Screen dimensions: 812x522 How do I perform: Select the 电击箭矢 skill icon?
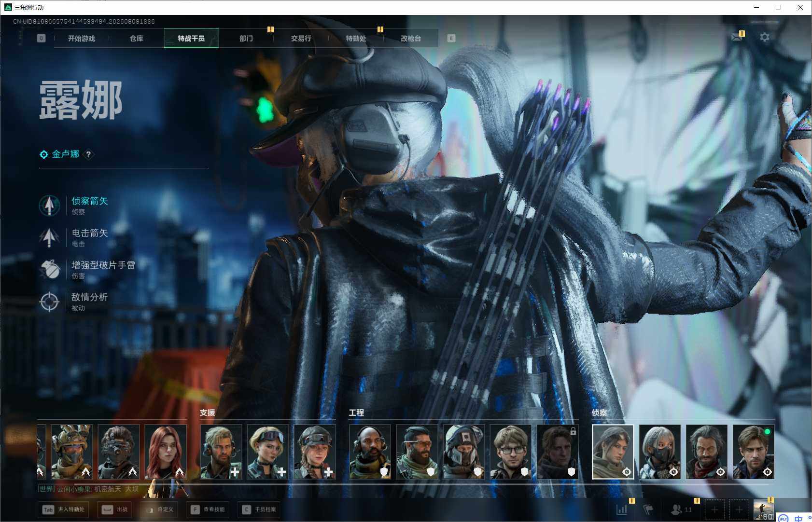pyautogui.click(x=49, y=237)
